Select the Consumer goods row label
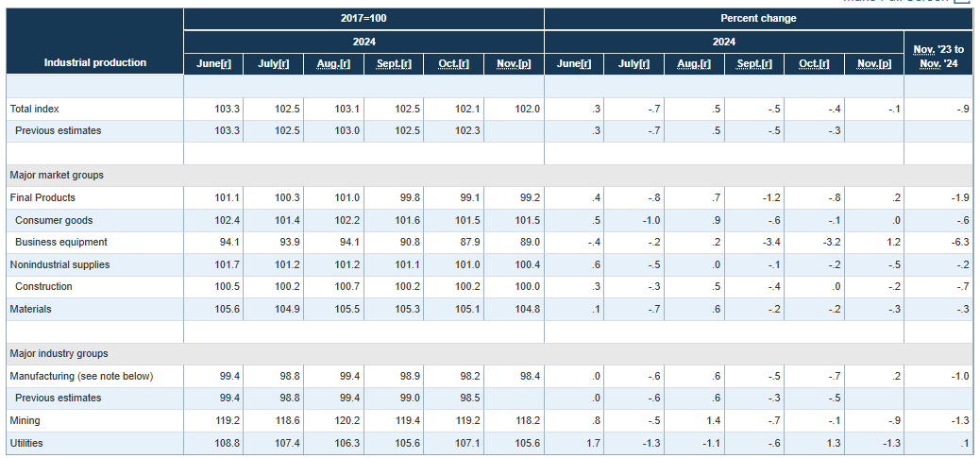 pyautogui.click(x=54, y=220)
